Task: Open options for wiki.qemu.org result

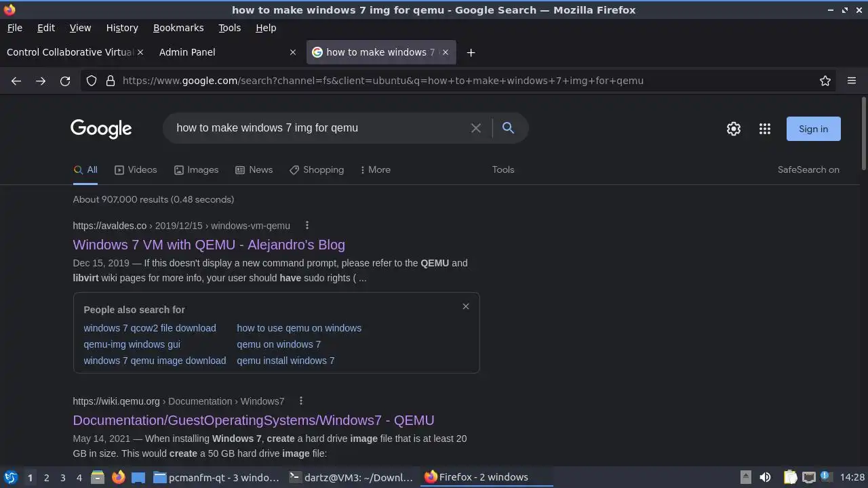Action: pos(301,401)
